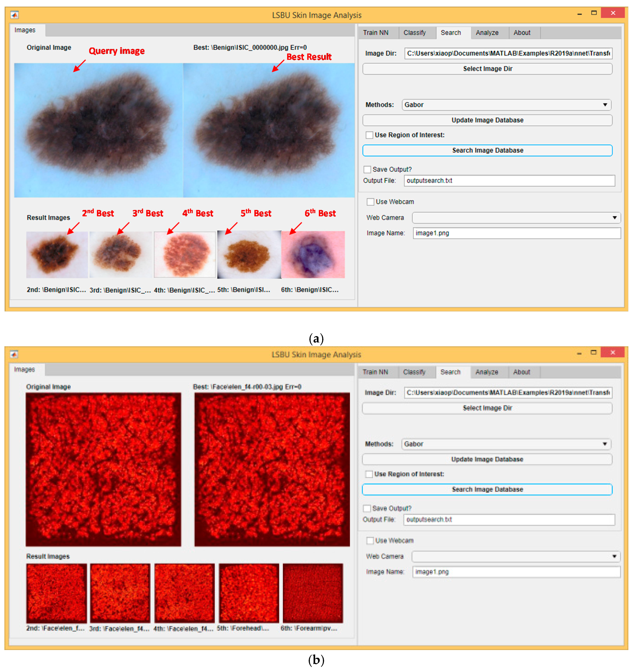The image size is (634, 672).
Task: Switch to the Analyze tab
Action: pyautogui.click(x=487, y=33)
